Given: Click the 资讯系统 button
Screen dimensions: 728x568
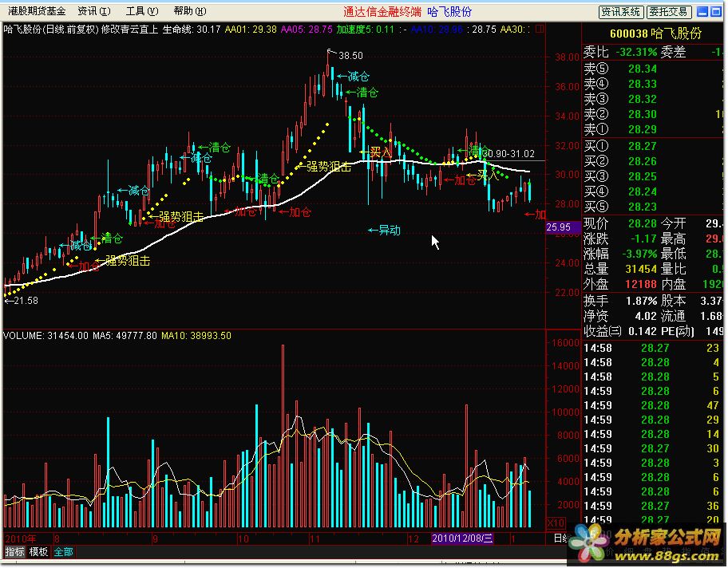Looking at the screenshot, I should (621, 12).
